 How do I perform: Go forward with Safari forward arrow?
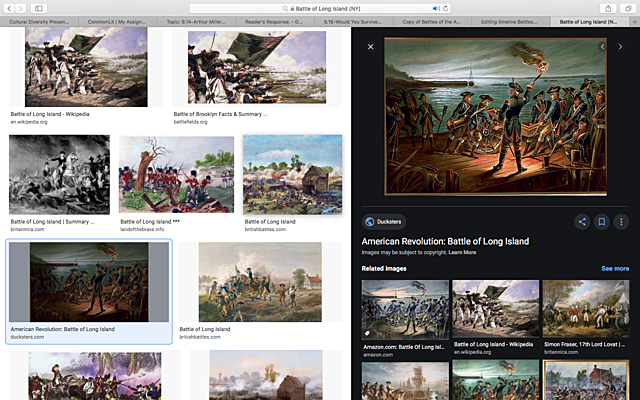pos(20,8)
